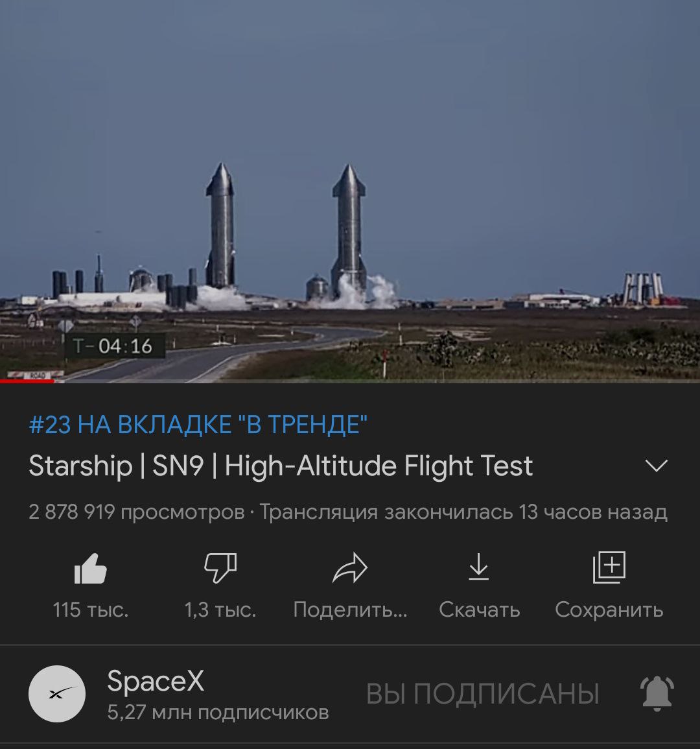Tap the share arrow icon

pos(350,568)
